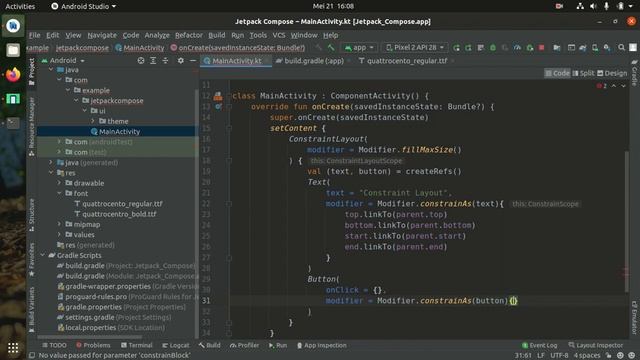Click the previous highlighted error arrow
The width and height of the screenshot is (640, 360).
(614, 86)
